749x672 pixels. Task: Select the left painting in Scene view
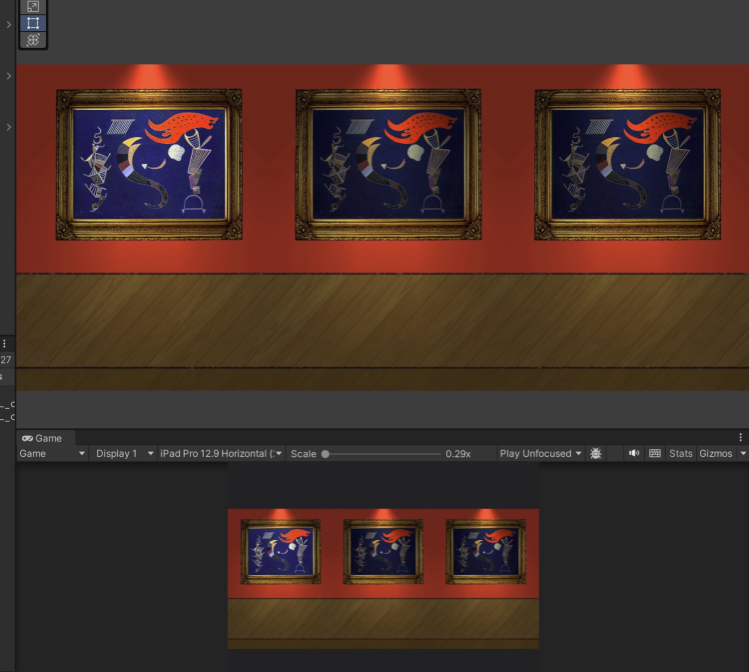tap(149, 164)
